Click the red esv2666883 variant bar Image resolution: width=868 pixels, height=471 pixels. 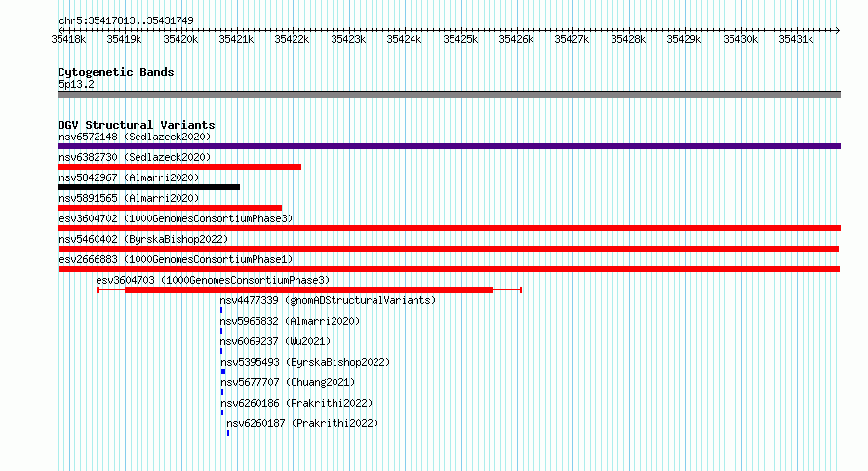pyautogui.click(x=449, y=269)
